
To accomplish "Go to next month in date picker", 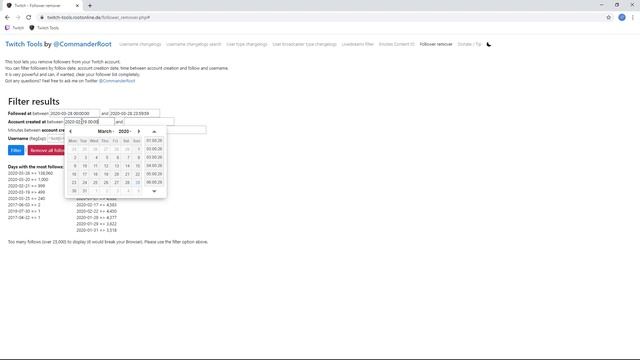I will point(139,131).
